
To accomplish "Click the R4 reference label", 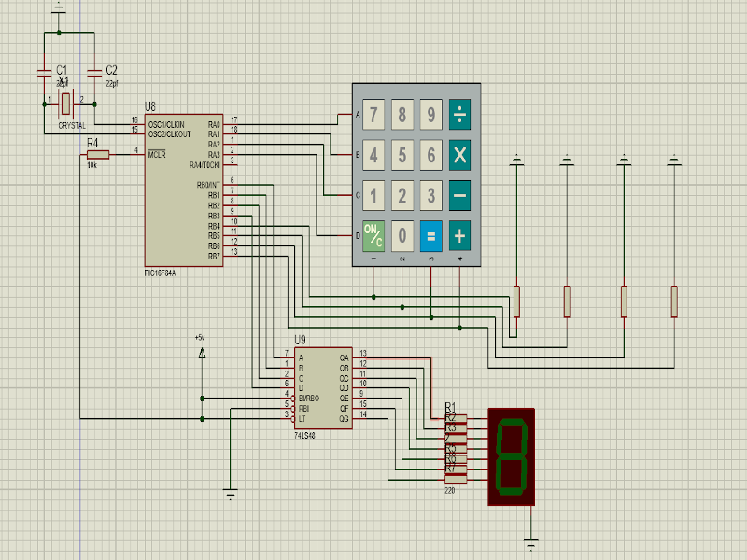I will pos(92,143).
